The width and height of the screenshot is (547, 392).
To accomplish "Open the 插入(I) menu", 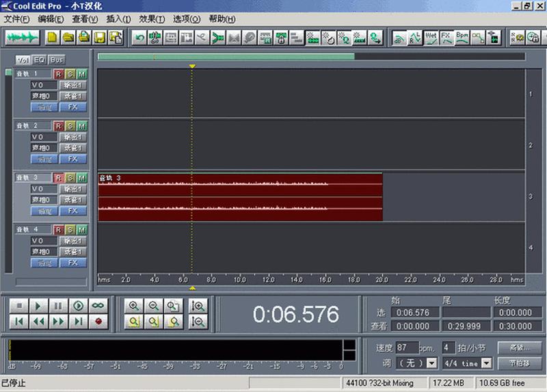I will coord(118,19).
